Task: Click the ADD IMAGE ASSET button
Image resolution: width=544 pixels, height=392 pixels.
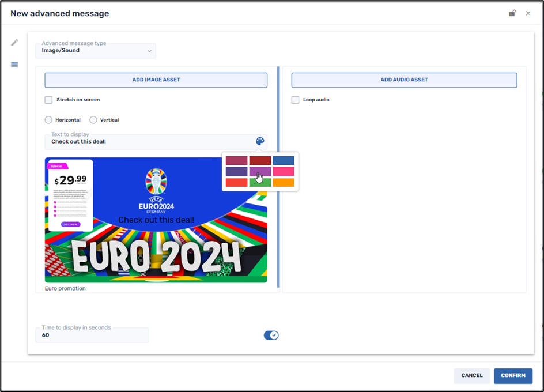Action: pos(156,80)
